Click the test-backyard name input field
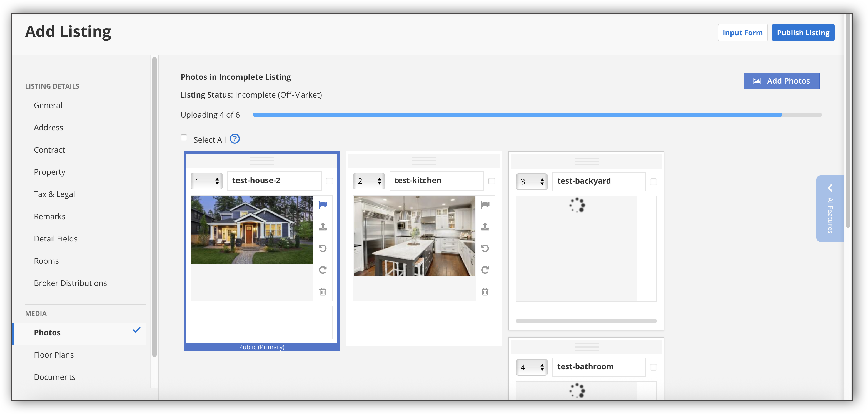868x414 pixels. tap(598, 181)
